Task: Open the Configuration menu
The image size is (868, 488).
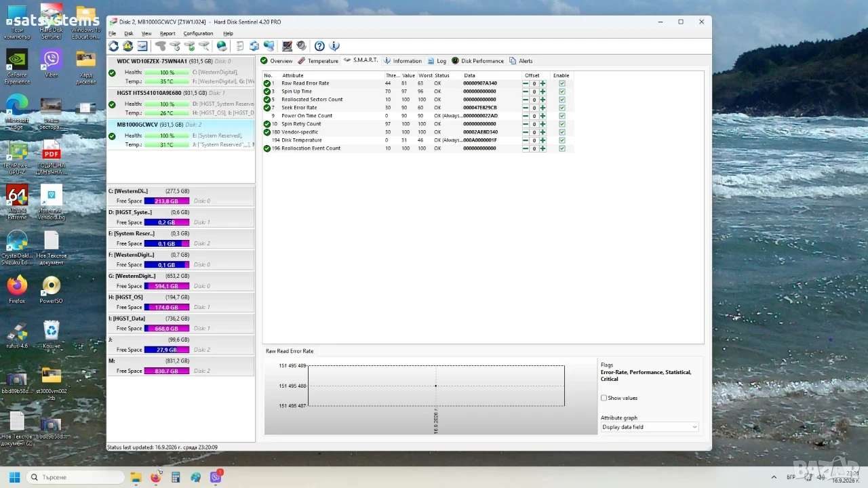Action: (x=198, y=33)
